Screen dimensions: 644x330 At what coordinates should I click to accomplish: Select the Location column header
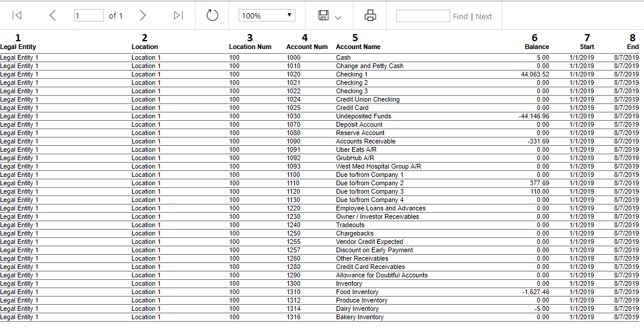(x=145, y=47)
